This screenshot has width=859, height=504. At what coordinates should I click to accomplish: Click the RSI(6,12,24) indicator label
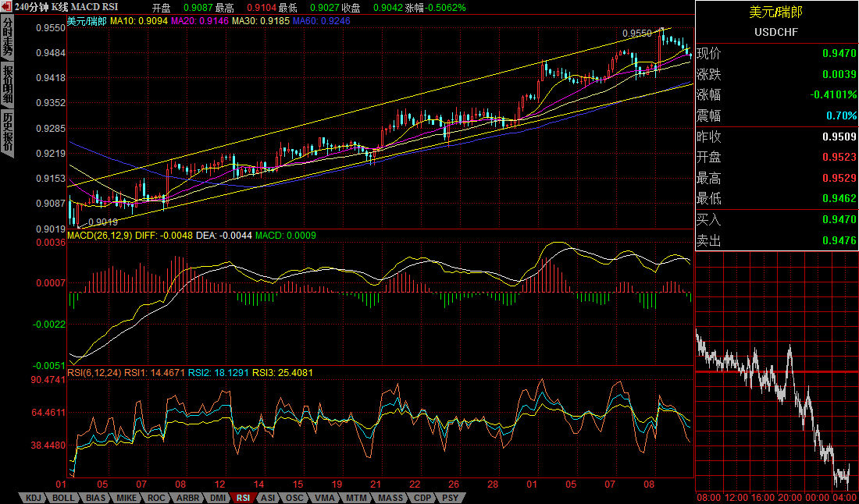[94, 373]
